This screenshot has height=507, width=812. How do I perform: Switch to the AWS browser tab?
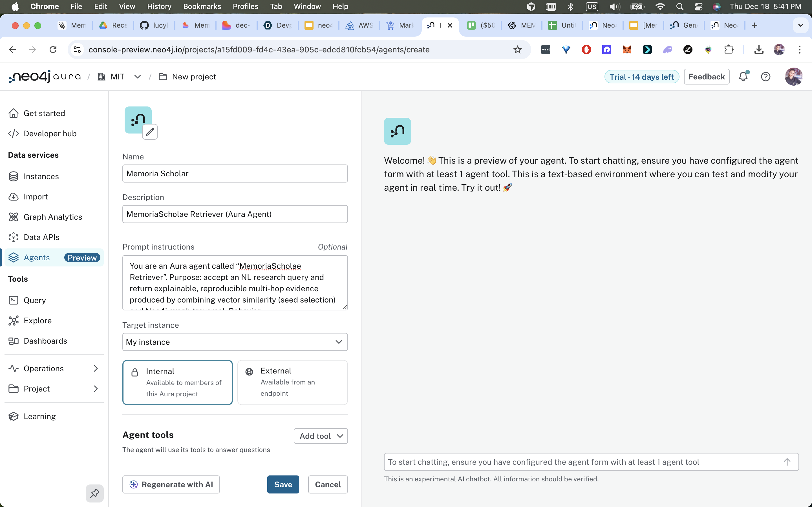click(359, 25)
